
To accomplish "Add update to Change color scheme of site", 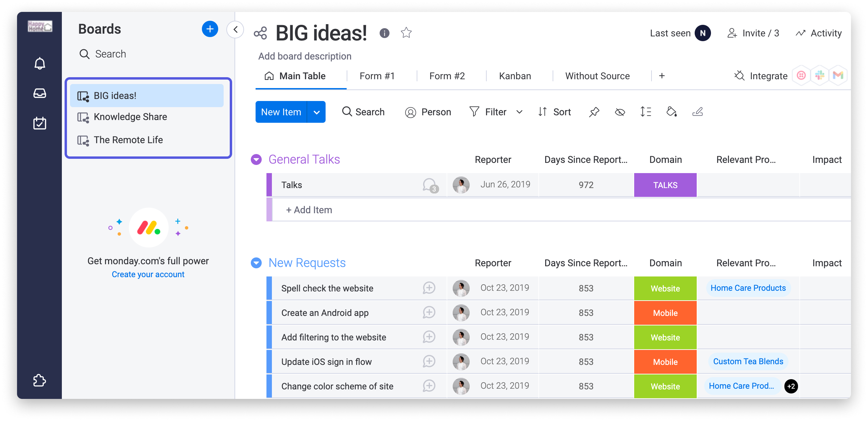I will pyautogui.click(x=429, y=386).
